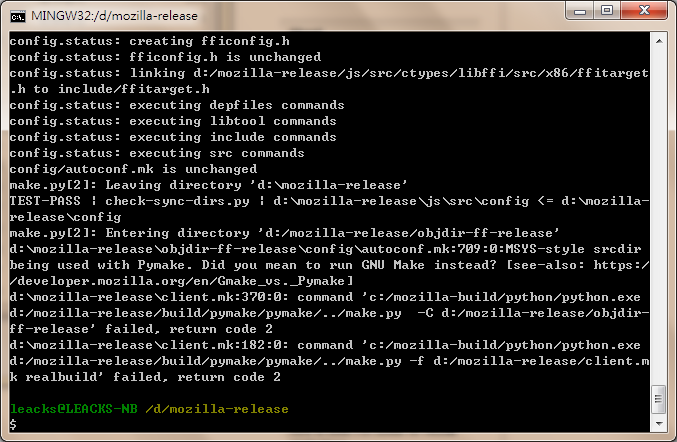Click the green leacks@LEACKS-NB username
This screenshot has height=442, width=677.
click(x=74, y=409)
